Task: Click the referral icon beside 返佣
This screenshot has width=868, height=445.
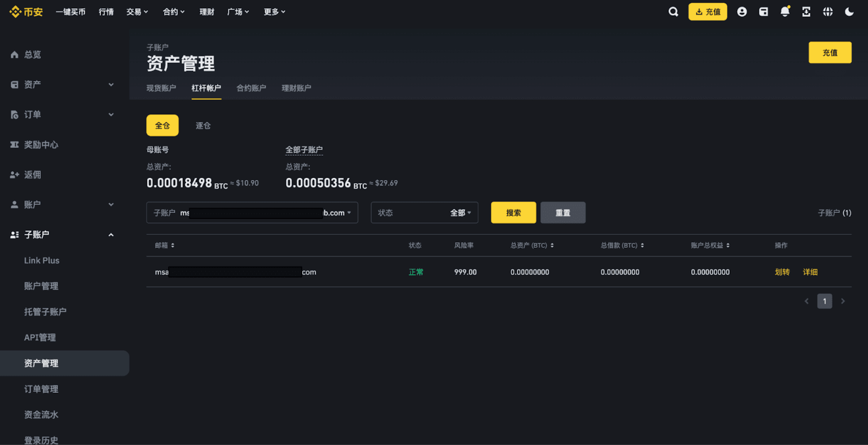Action: pyautogui.click(x=15, y=175)
